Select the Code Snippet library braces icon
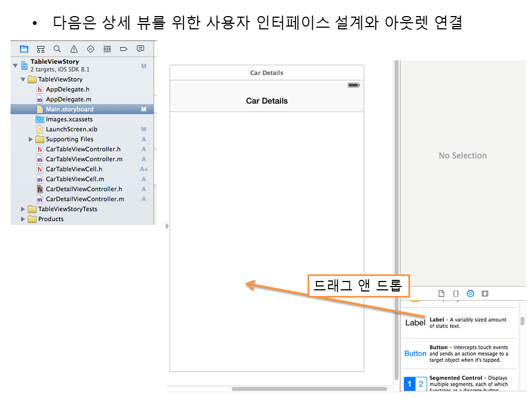 (456, 293)
